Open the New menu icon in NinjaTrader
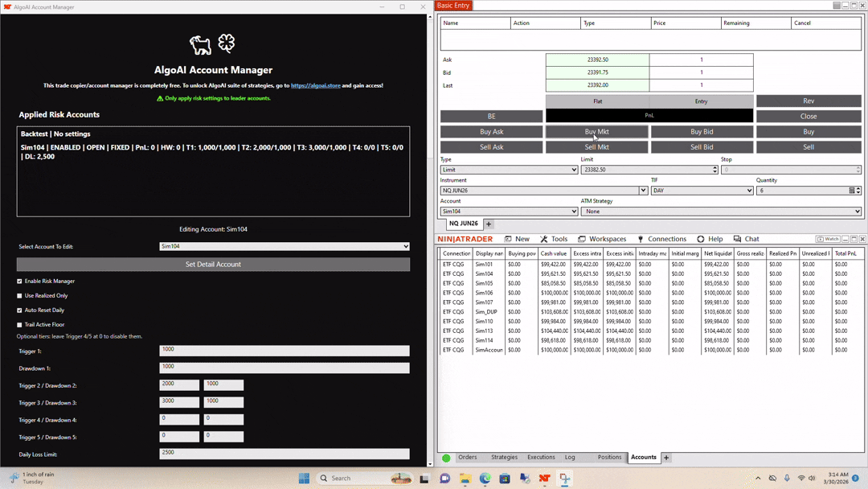The width and height of the screenshot is (868, 489). click(x=508, y=239)
